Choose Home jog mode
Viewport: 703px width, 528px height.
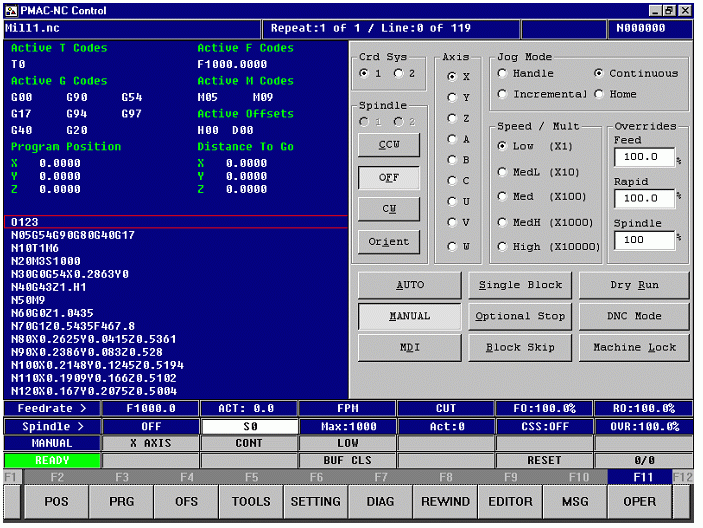(x=599, y=94)
